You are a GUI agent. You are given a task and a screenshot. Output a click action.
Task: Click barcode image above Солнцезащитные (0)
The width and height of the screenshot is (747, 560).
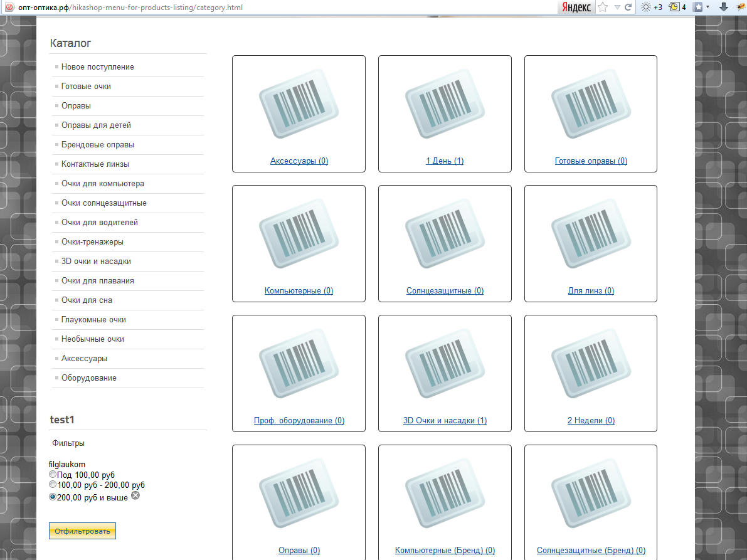click(445, 234)
